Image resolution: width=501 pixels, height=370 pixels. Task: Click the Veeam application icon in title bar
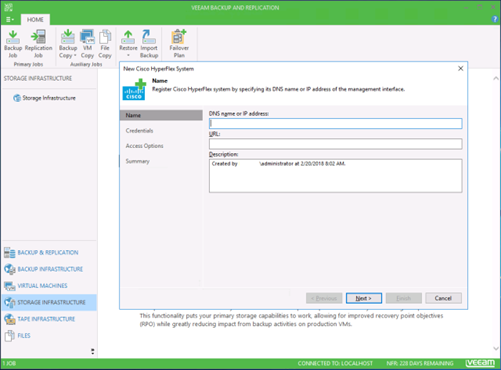click(x=8, y=7)
